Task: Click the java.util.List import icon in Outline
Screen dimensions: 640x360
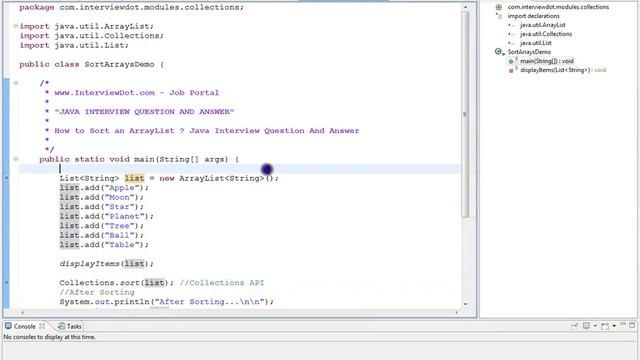Action: [x=511, y=43]
